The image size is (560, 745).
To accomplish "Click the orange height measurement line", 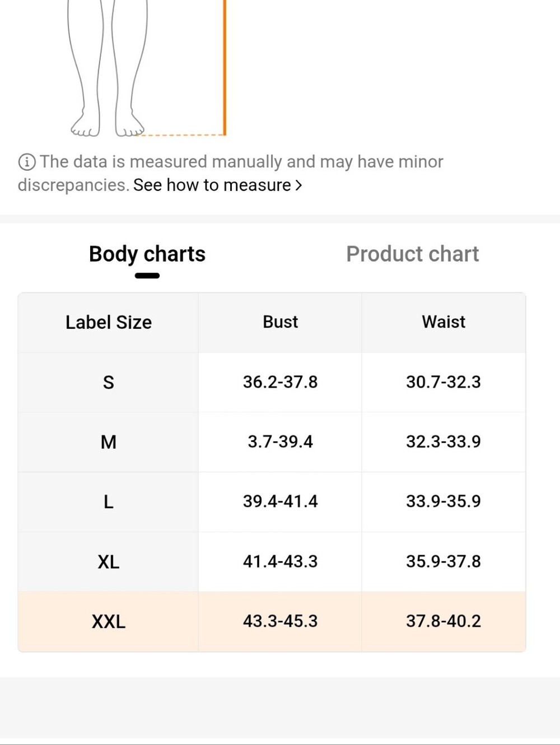I will point(225,67).
